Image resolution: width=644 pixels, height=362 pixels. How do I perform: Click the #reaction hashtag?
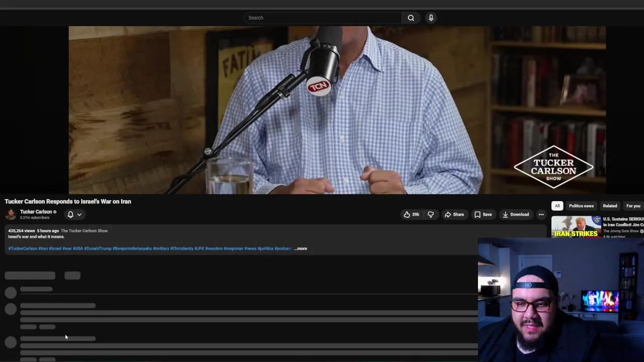[x=214, y=248]
